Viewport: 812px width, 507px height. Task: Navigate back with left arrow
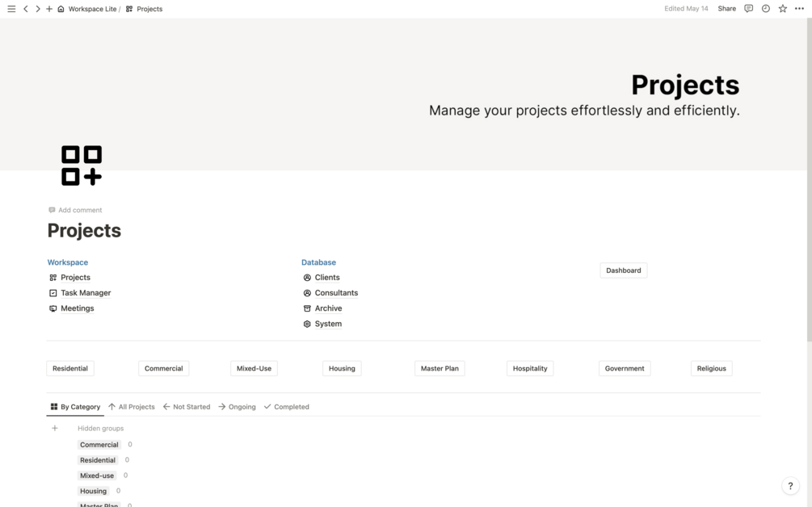tap(26, 9)
